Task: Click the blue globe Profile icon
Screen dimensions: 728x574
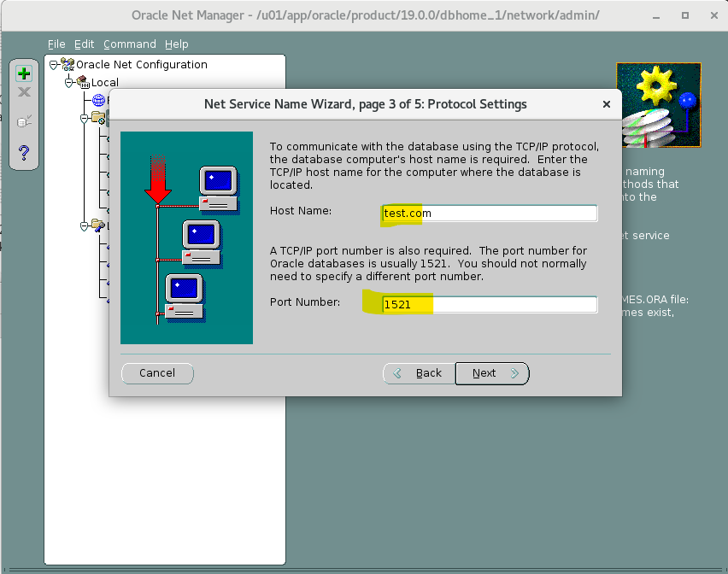Action: pyautogui.click(x=98, y=100)
